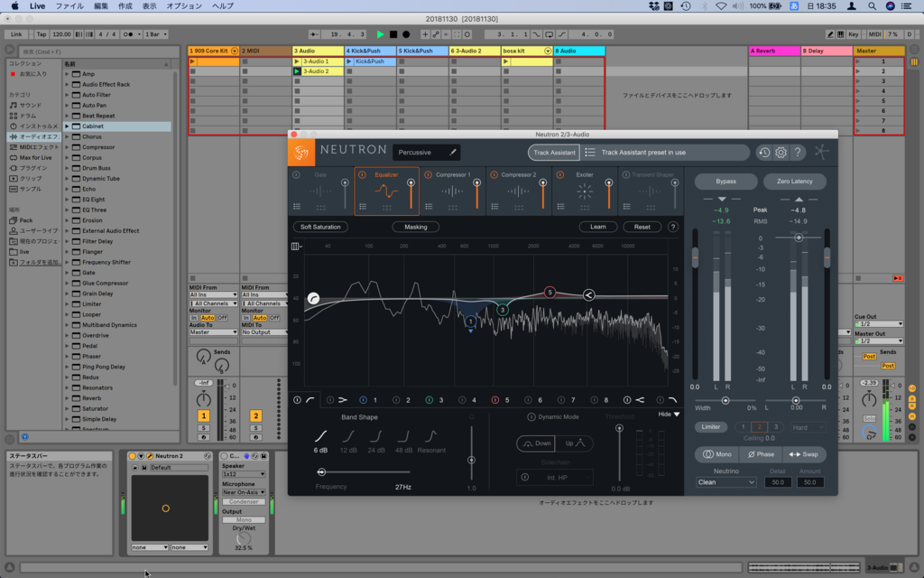Adjust the Threshold slider handle
Screen dimensions: 924x578
coord(619,428)
